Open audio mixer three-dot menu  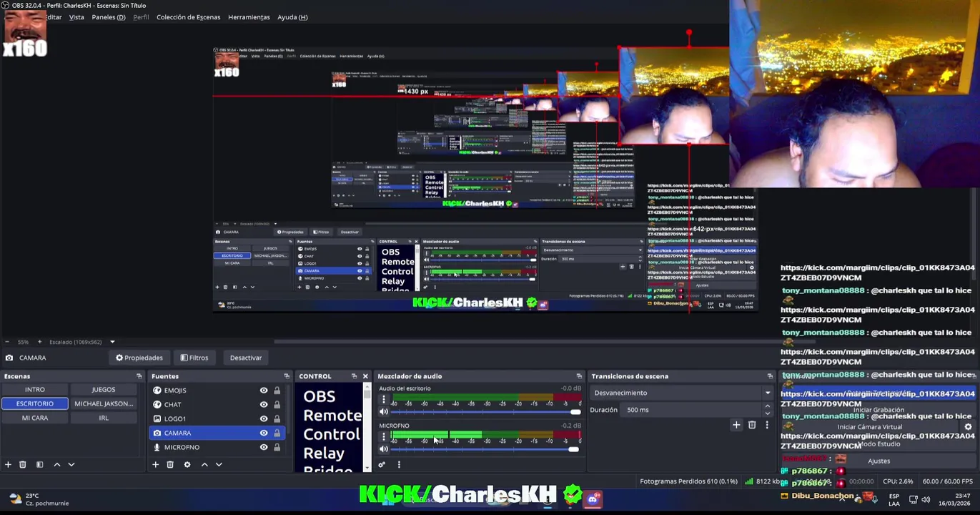399,465
